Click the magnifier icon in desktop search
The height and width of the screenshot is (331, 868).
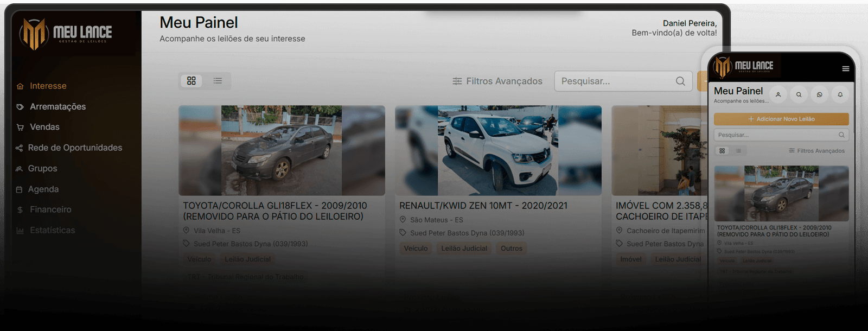coord(680,81)
